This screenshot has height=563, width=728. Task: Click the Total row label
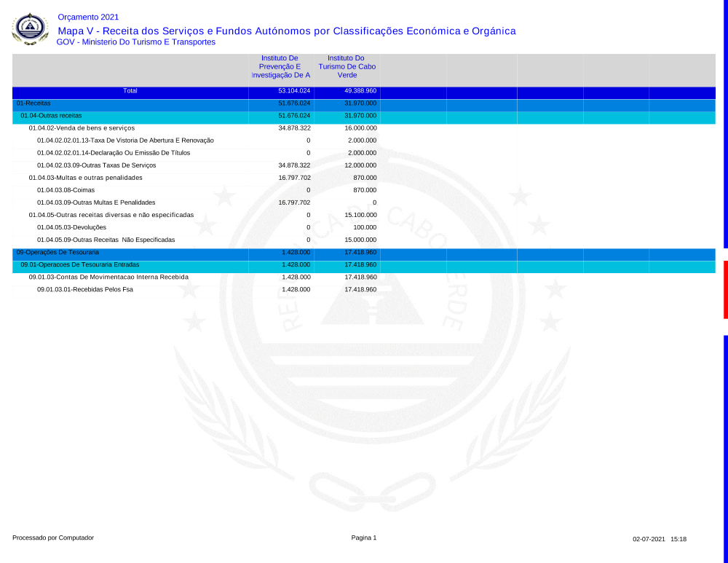130,91
